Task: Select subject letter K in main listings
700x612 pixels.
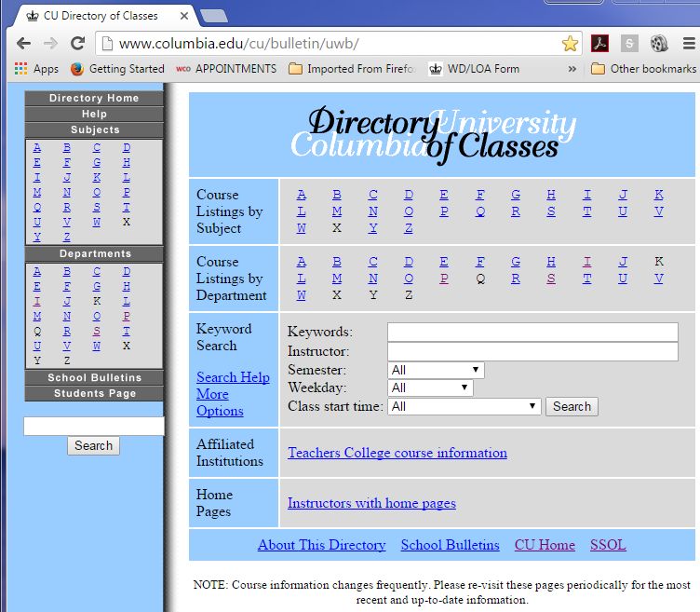Action: click(x=658, y=195)
